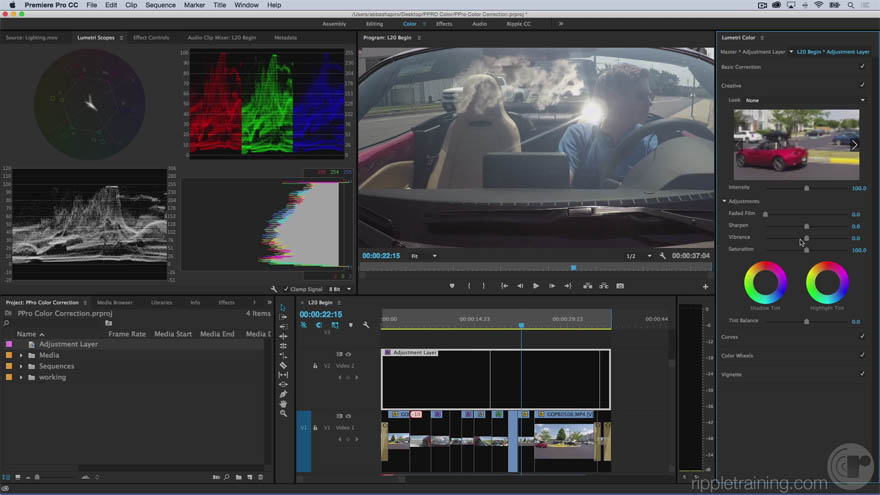Toggle Video 2 track output eye
Screen dimensions: 880x495
(348, 354)
